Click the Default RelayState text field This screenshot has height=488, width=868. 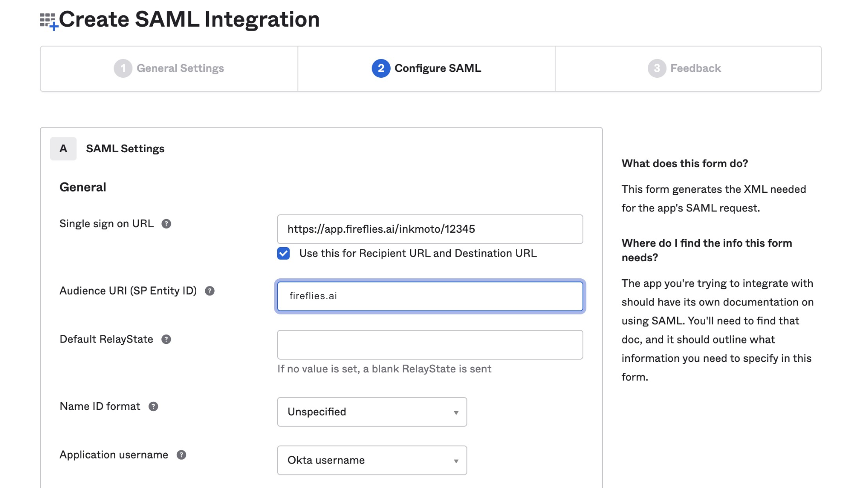[x=429, y=345]
